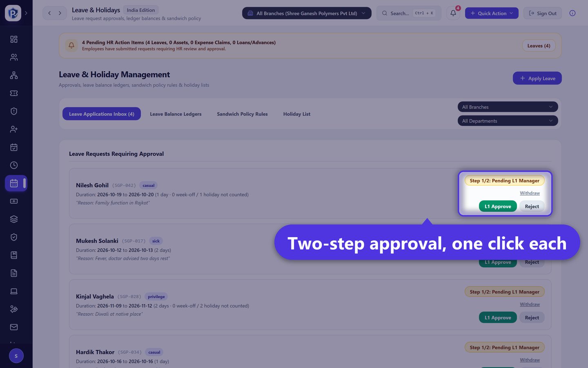Click the sick tag beside Mukesh Solanki
588x368 pixels.
click(x=156, y=241)
